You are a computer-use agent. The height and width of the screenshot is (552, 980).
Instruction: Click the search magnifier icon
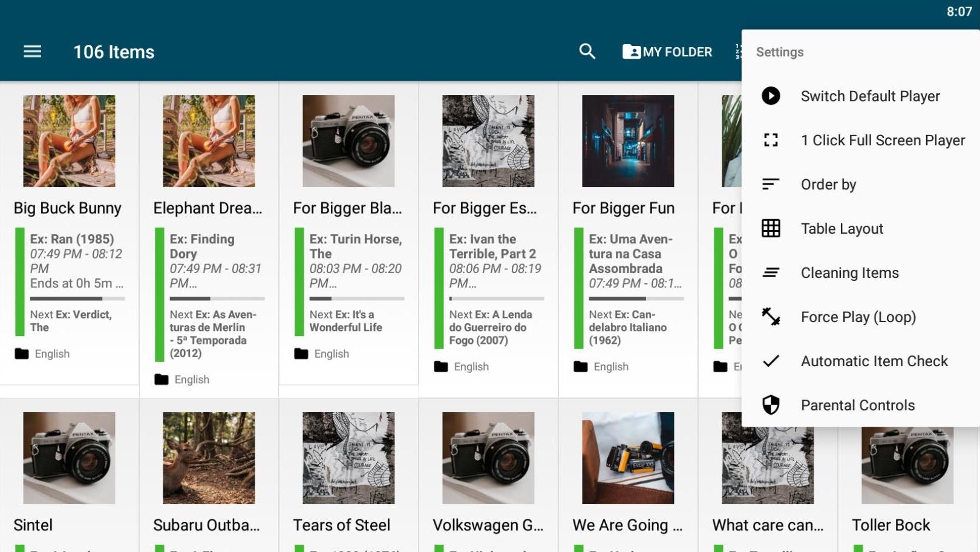coord(587,51)
